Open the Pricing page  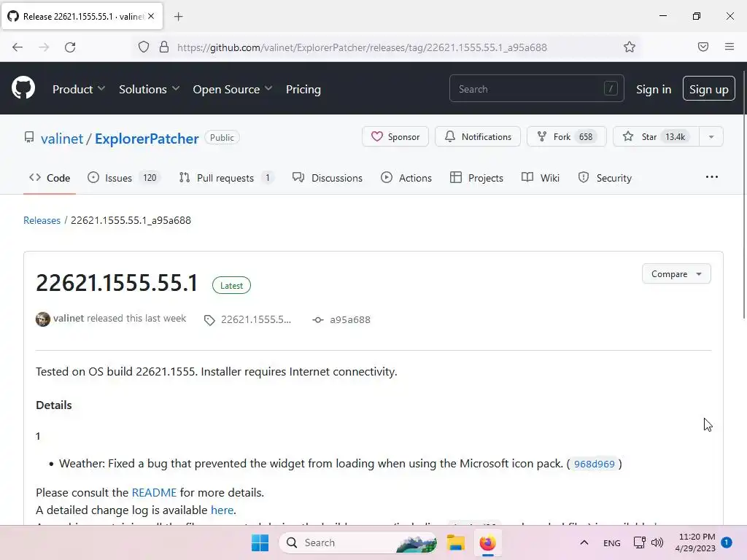click(303, 89)
